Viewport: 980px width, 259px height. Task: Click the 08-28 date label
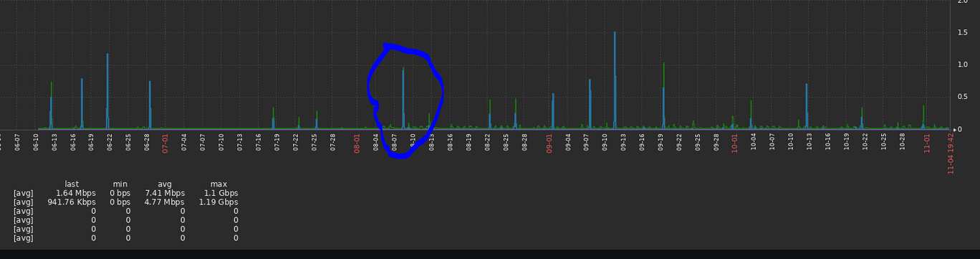pyautogui.click(x=525, y=141)
